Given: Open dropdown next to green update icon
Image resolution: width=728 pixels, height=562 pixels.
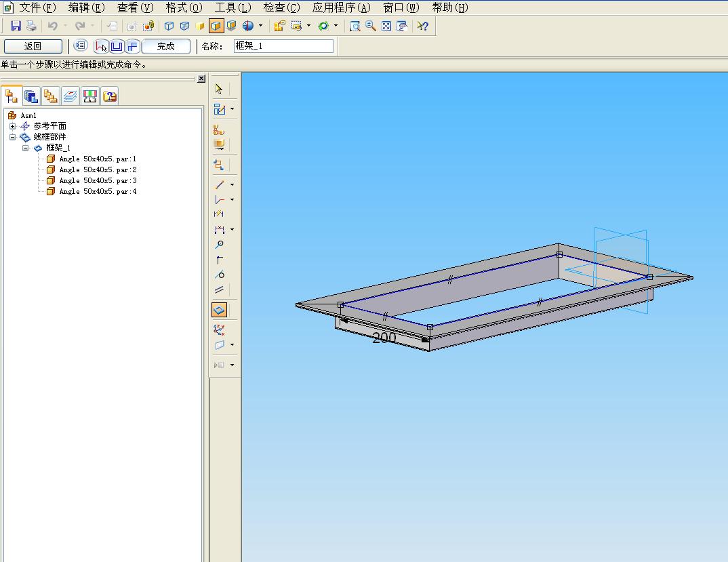Looking at the screenshot, I should [336, 26].
